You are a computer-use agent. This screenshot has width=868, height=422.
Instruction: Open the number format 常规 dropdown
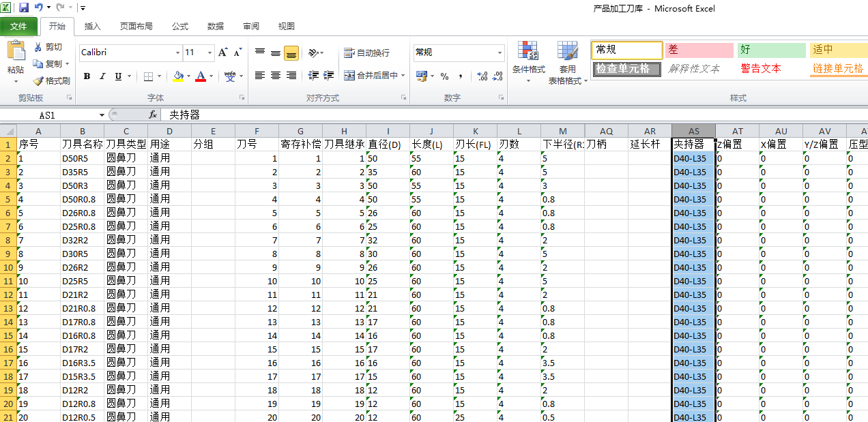(500, 52)
